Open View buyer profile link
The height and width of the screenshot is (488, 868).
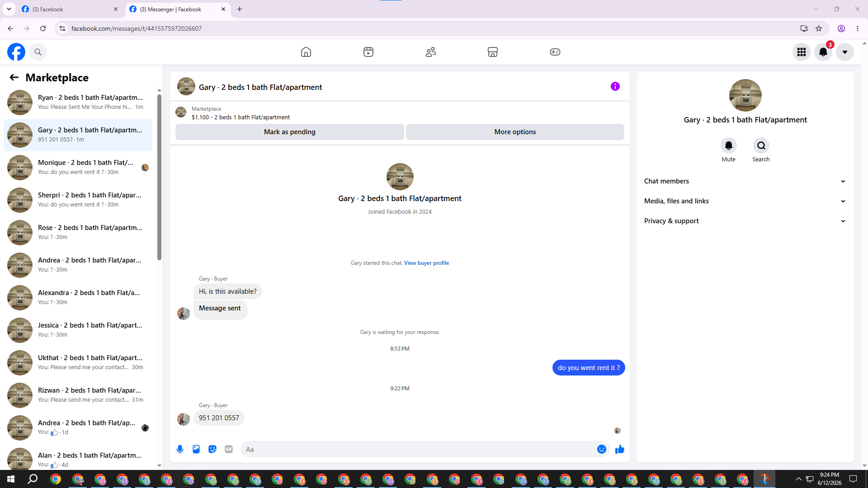[426, 263]
